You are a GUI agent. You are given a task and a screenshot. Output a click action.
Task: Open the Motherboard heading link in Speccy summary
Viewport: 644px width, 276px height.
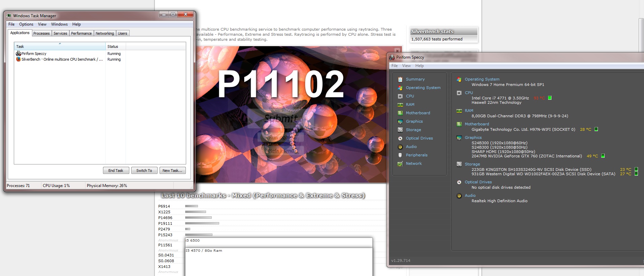click(477, 124)
